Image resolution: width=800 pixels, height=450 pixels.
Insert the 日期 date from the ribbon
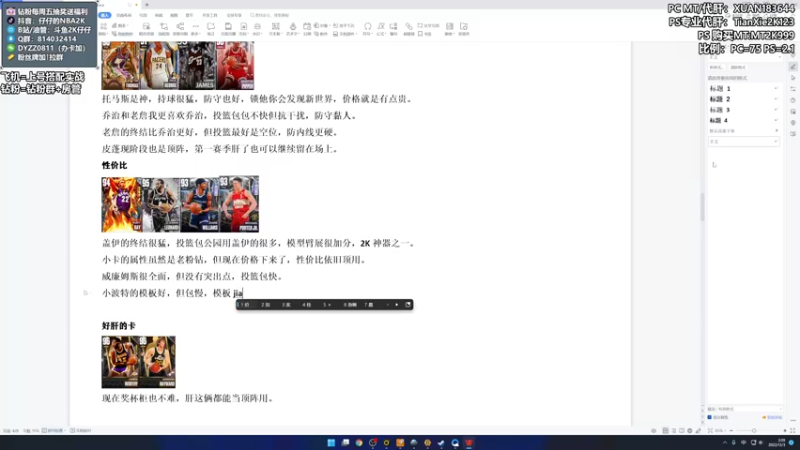coord(307,29)
